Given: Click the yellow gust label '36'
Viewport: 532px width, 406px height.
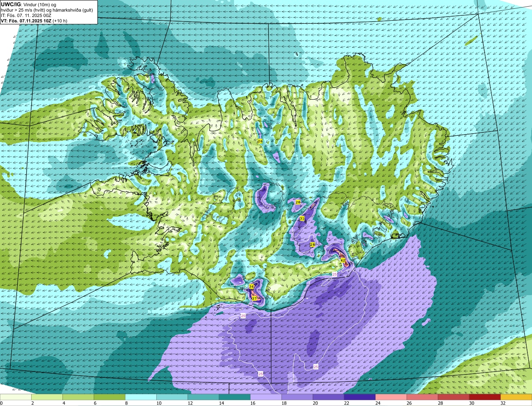Looking at the screenshot, I should coord(251,286).
